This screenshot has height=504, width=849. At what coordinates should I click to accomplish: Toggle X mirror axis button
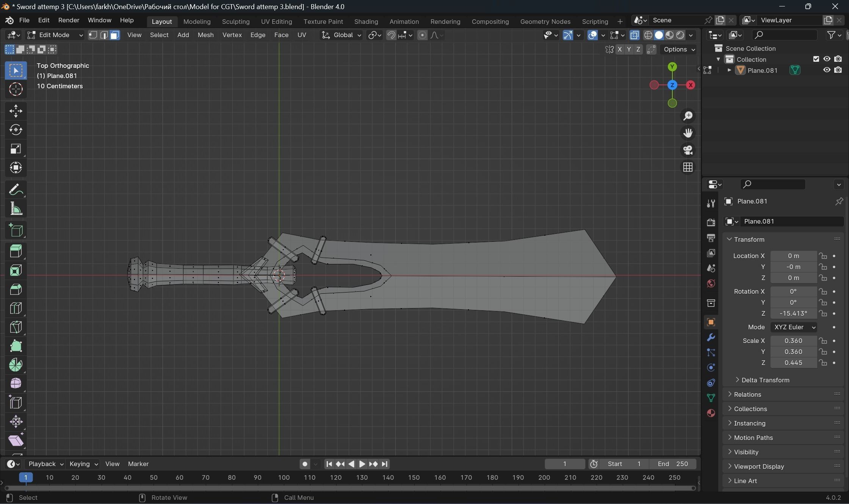[x=620, y=49]
